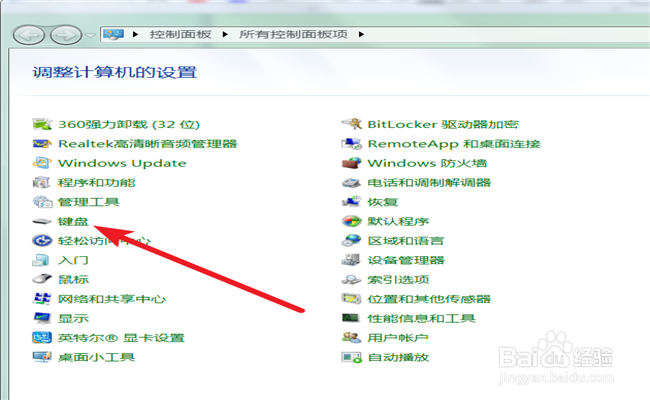650x400 pixels.
Task: Click the 网络和共享中心 icon
Action: [42, 298]
